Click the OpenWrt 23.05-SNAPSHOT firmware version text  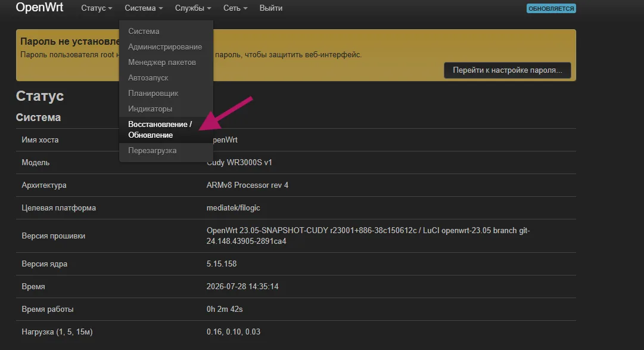tap(368, 236)
